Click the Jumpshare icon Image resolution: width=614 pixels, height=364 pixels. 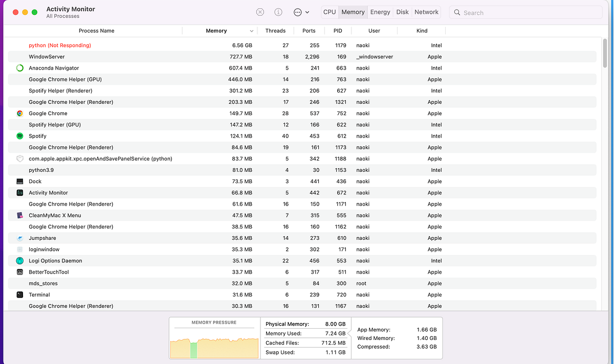click(20, 238)
